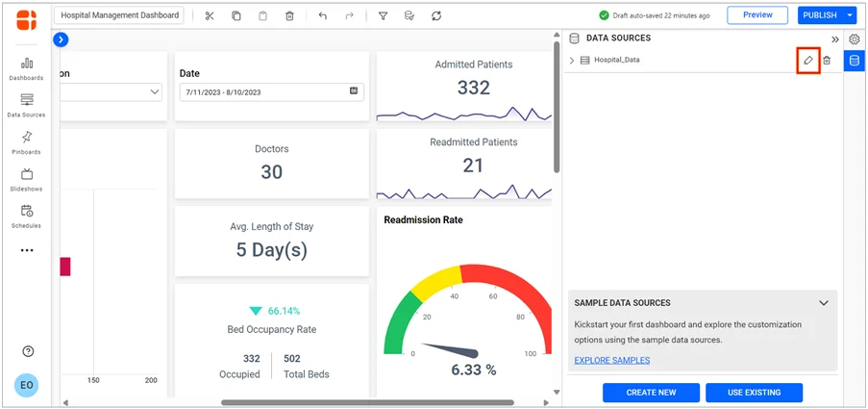
Task: Collapse the Sample Data Sources section
Action: click(x=824, y=303)
